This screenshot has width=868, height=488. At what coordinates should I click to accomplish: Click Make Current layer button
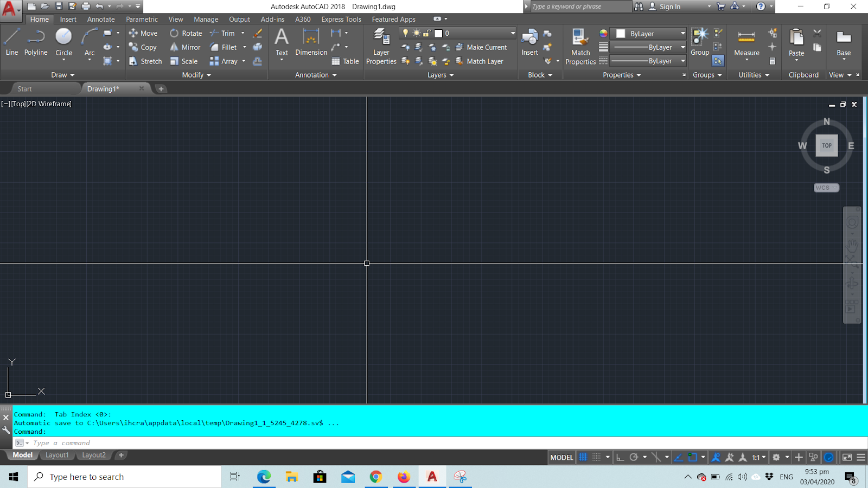481,47
